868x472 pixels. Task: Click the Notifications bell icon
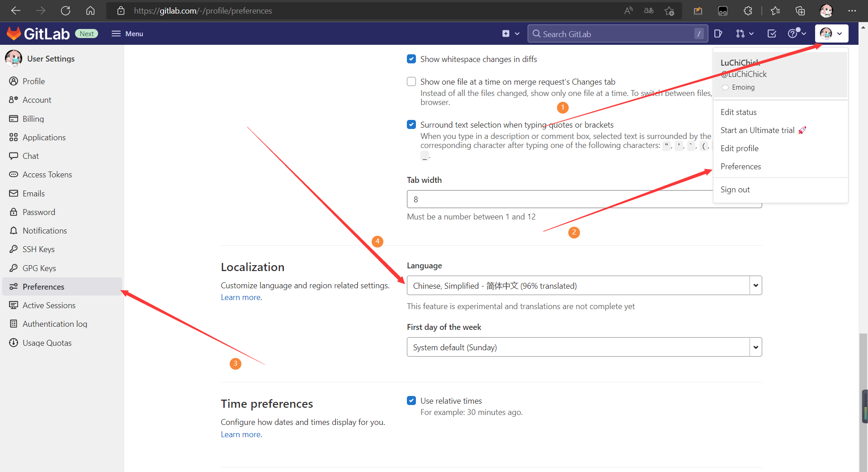click(x=14, y=230)
